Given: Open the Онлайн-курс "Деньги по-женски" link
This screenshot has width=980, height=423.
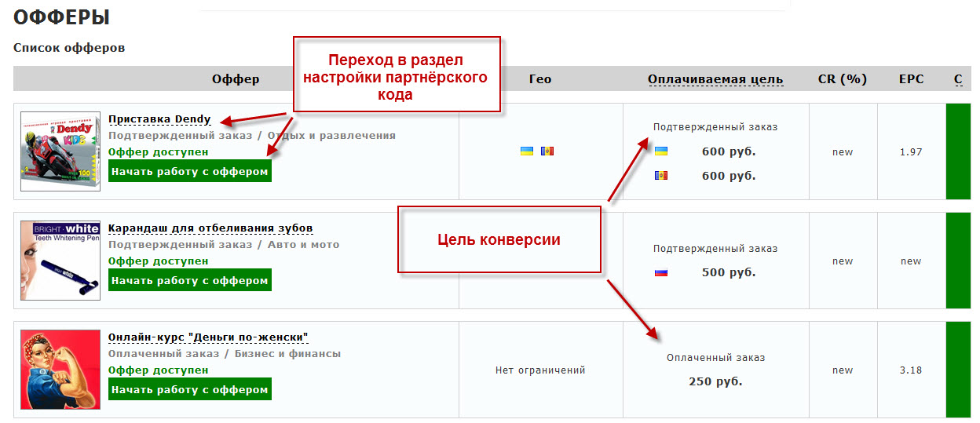Looking at the screenshot, I should pyautogui.click(x=208, y=337).
